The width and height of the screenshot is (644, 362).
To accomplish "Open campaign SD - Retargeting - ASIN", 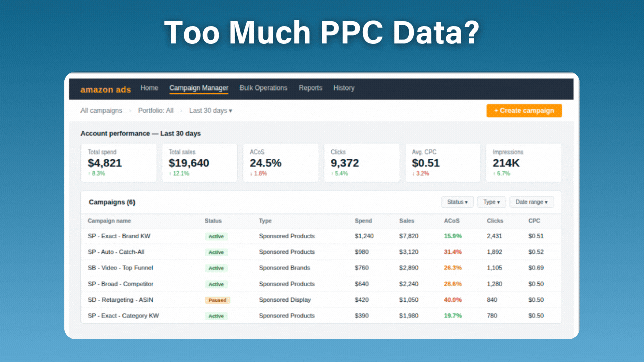I will pyautogui.click(x=120, y=300).
